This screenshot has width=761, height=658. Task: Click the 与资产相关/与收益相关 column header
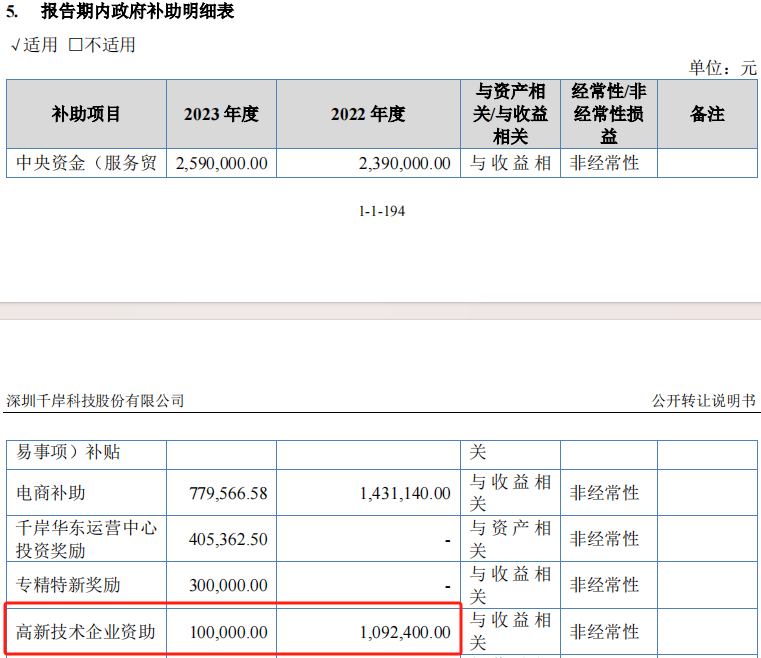click(510, 115)
